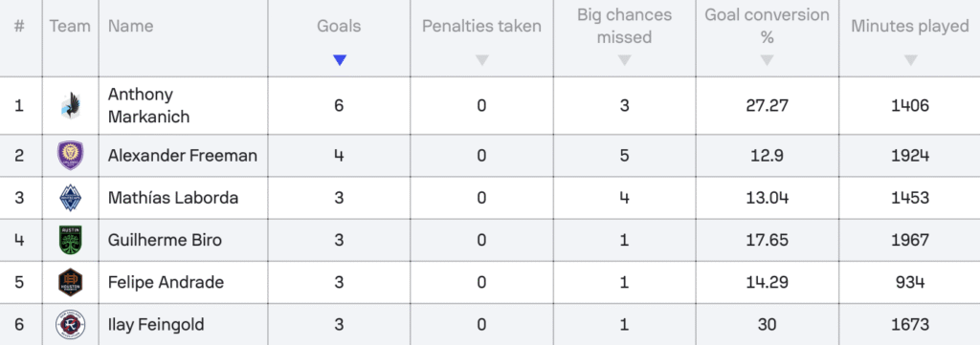The width and height of the screenshot is (980, 345).
Task: Toggle the blue Goals sort arrow
Action: pyautogui.click(x=340, y=60)
